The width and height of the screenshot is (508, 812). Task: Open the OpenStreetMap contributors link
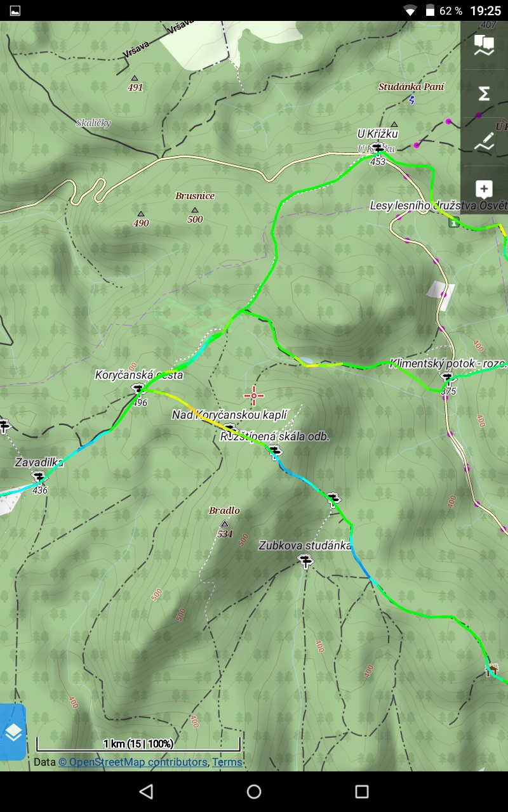[x=133, y=762]
